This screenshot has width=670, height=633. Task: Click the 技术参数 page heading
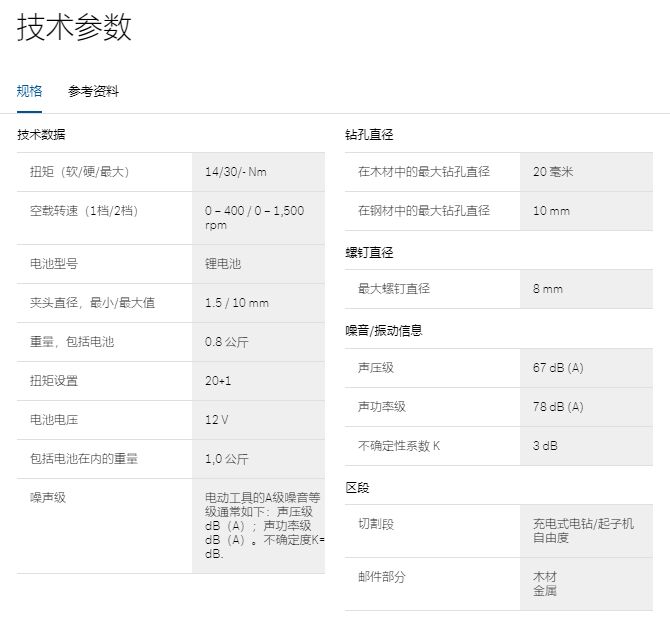(74, 28)
